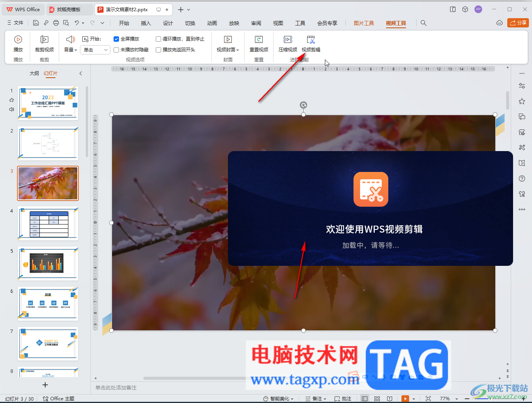
Task: Open the Animation (动画) ribbon tab
Action: tap(212, 23)
